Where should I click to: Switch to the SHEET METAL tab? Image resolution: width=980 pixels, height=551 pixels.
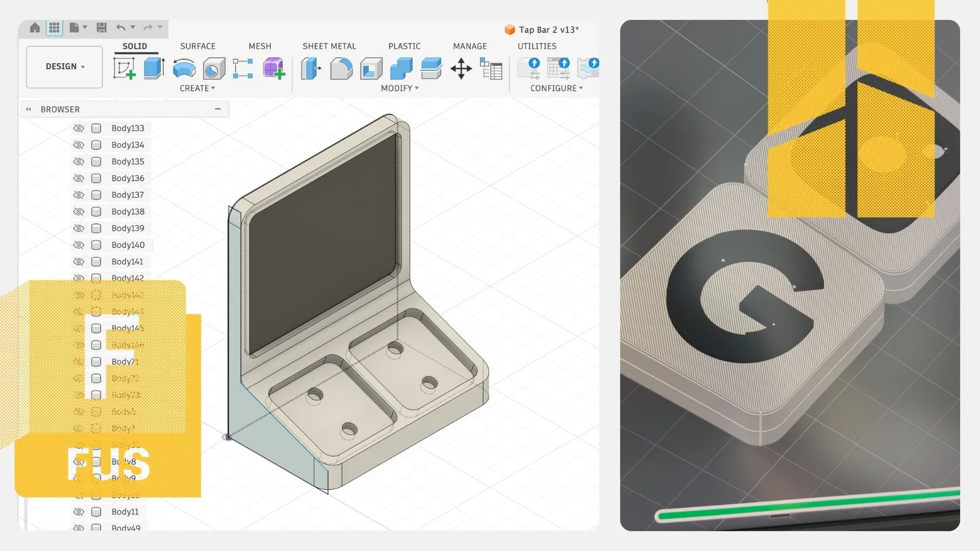point(329,46)
